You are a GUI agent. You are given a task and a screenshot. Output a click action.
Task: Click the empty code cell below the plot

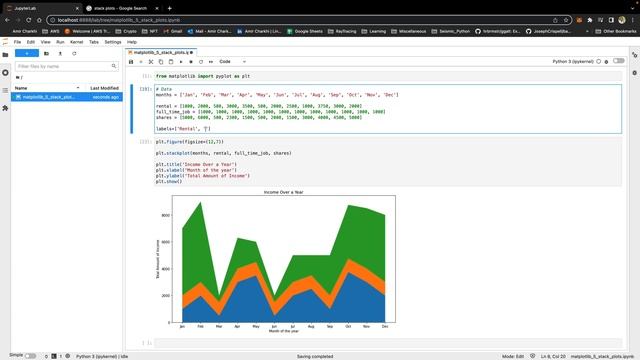click(388, 343)
